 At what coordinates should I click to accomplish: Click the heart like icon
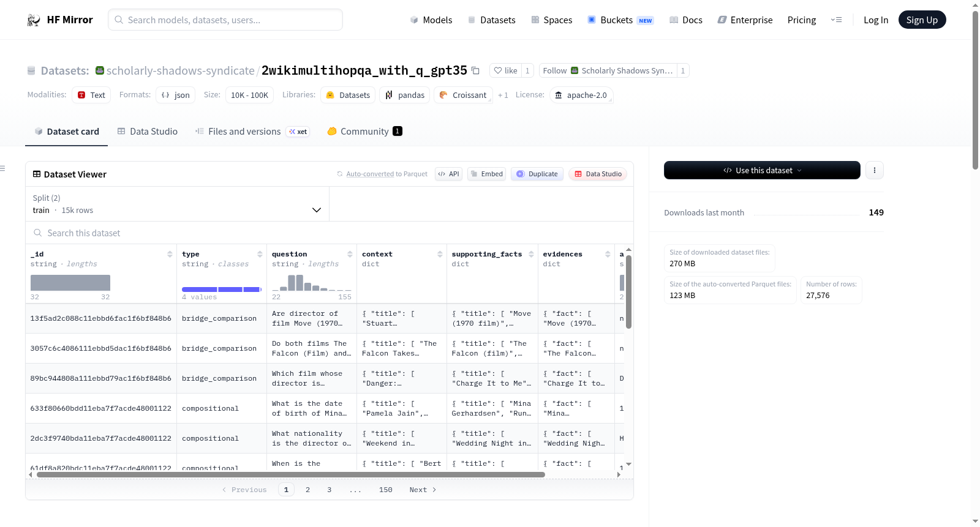coord(498,70)
